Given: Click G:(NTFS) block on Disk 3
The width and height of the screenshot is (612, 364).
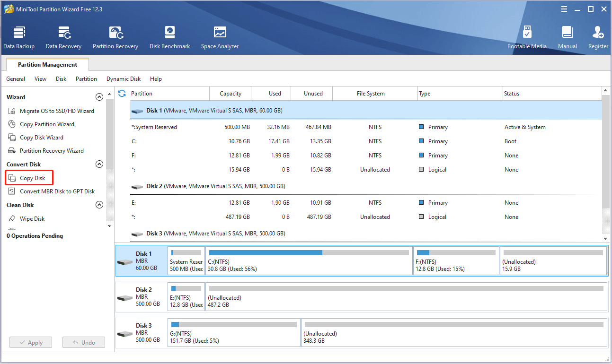Looking at the screenshot, I should tap(234, 332).
